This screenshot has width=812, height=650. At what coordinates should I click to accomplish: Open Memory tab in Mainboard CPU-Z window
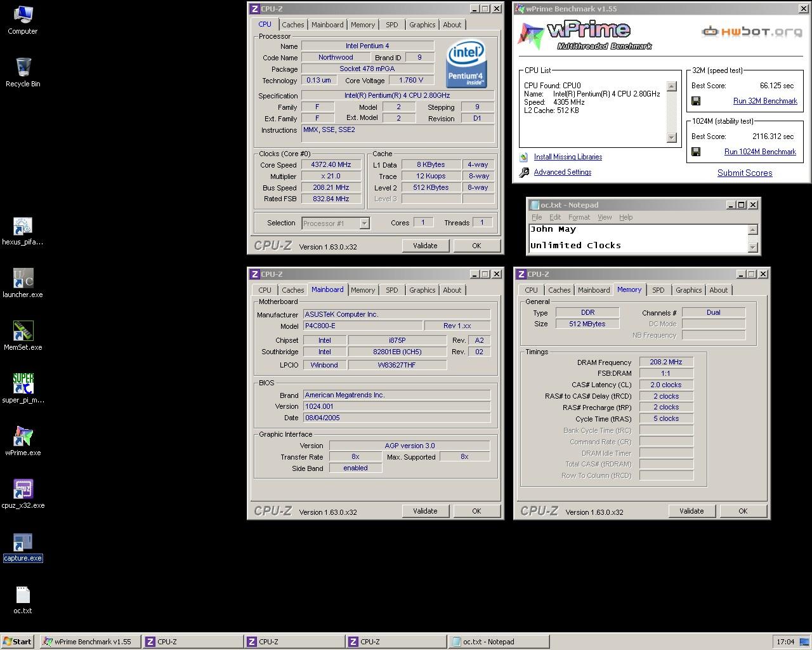coord(363,290)
